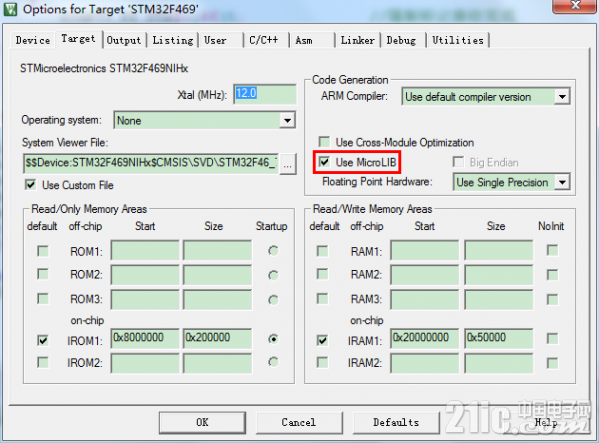Enable NoInit for IRAM2
Screen dimensions: 599x443
coord(552,363)
